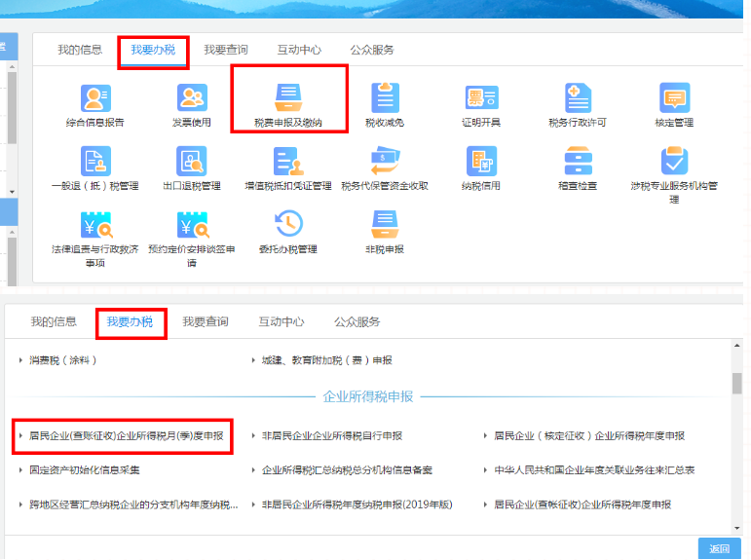
Task: Click the 返回 button
Action: 720,548
